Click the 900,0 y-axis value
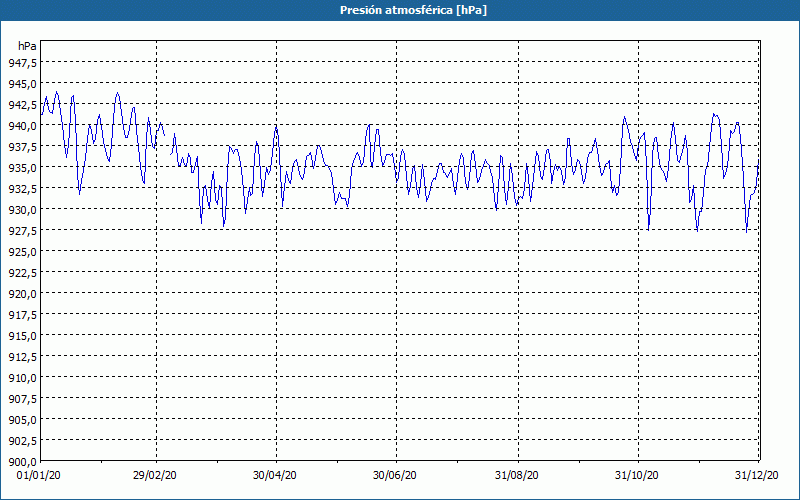This screenshot has height=500, width=800. click(22, 462)
